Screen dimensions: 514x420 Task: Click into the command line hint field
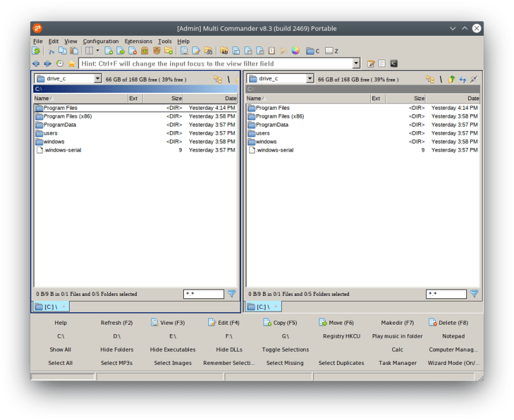pos(216,63)
